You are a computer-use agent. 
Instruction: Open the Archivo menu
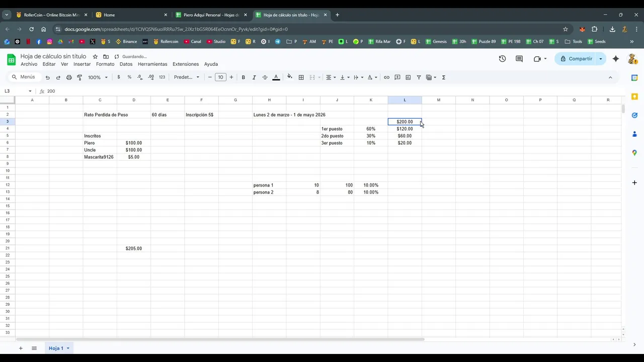[29, 64]
